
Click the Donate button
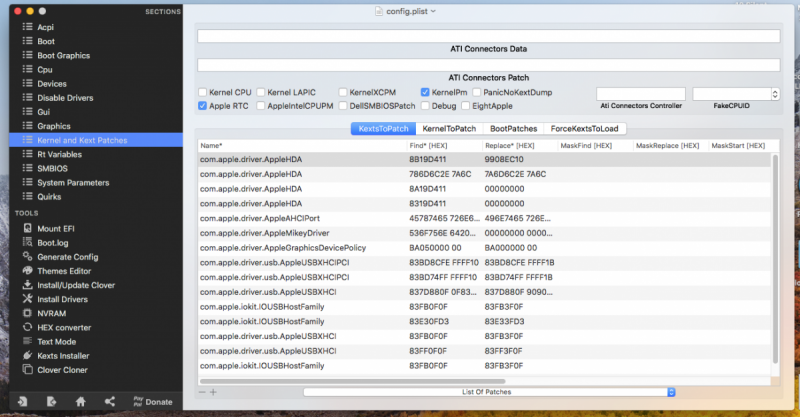153,402
